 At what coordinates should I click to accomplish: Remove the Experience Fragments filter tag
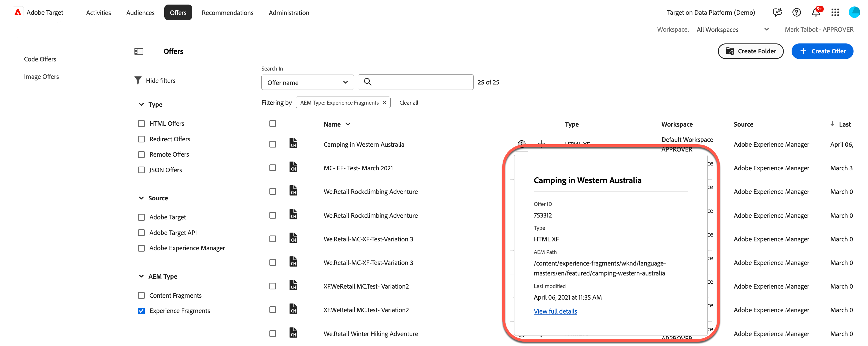coord(384,102)
